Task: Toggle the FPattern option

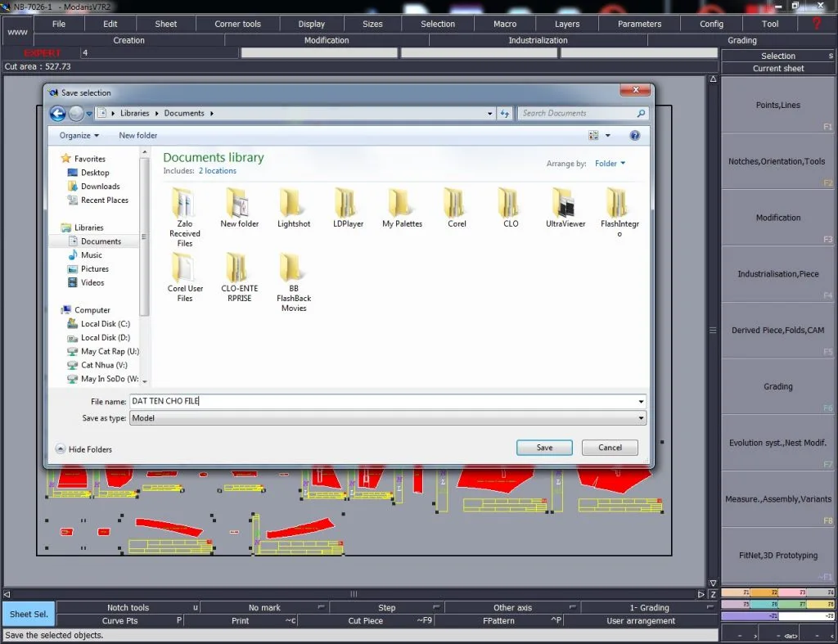Action: point(498,621)
